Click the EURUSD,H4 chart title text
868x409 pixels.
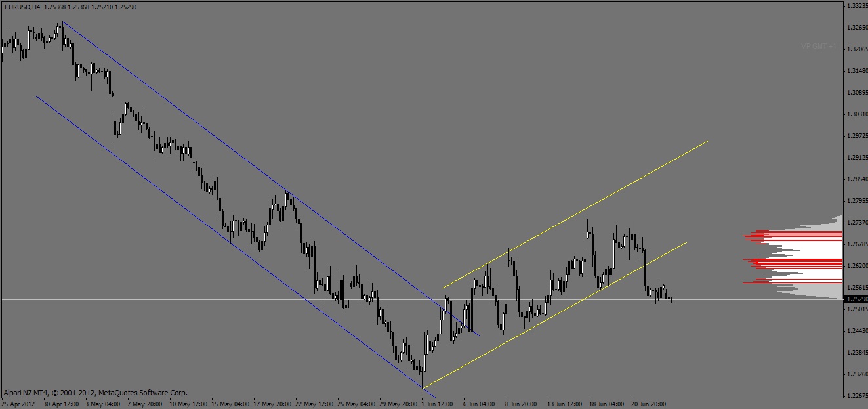[x=26, y=6]
